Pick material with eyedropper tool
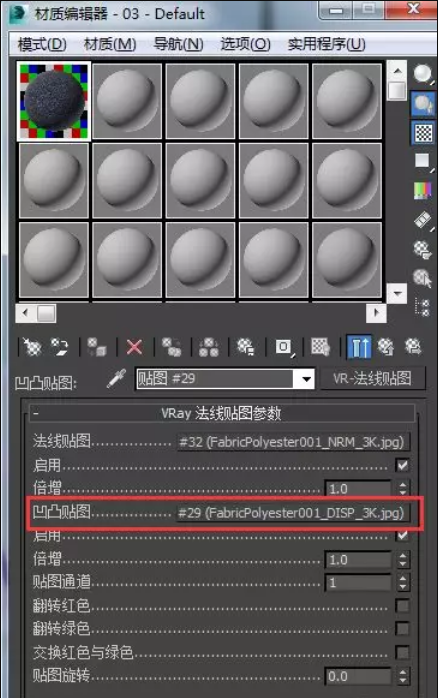The height and width of the screenshot is (698, 438). point(117,379)
